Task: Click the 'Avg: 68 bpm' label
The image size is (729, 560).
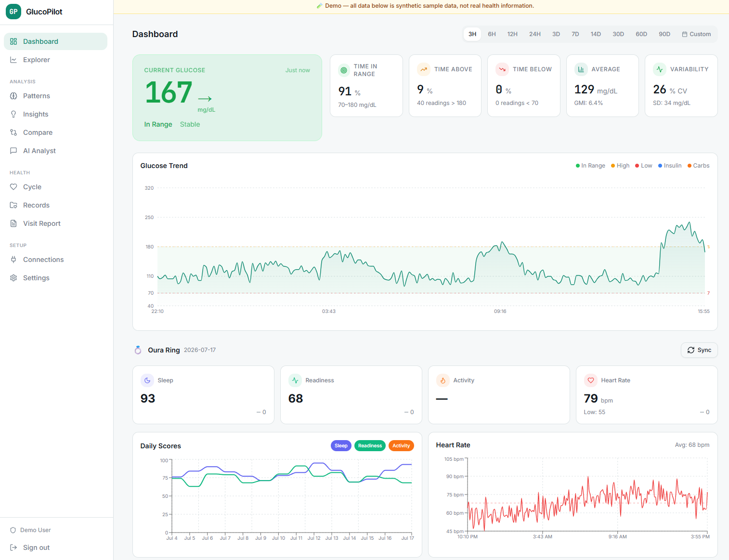Action: pos(692,445)
